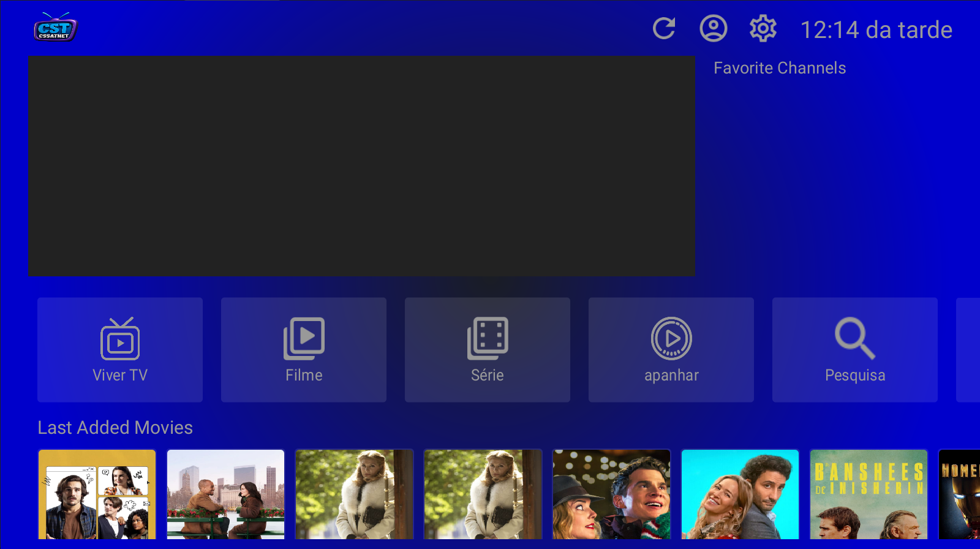Image resolution: width=980 pixels, height=549 pixels.
Task: Open the yellow comic-style movie poster
Action: pos(97,494)
